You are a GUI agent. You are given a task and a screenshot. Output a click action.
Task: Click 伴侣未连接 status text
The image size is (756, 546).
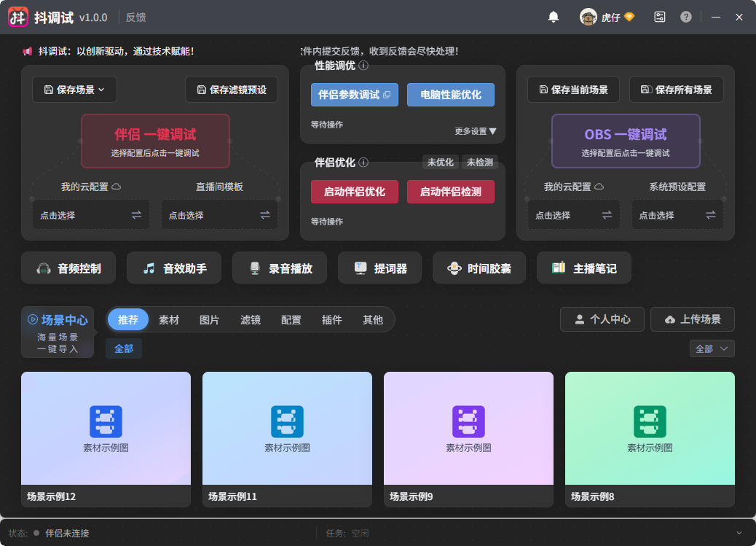[67, 533]
